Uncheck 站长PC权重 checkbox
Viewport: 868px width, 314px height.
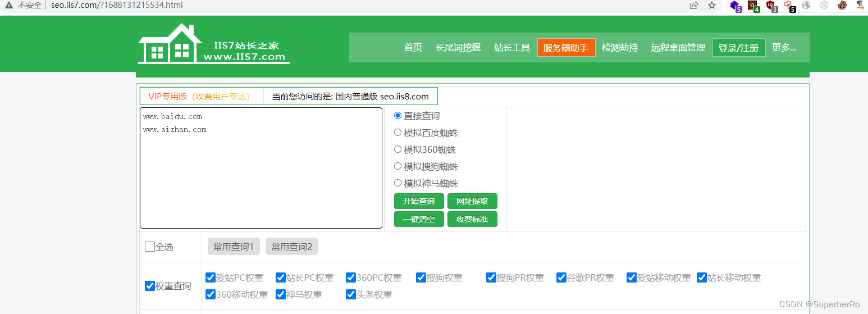(x=281, y=277)
